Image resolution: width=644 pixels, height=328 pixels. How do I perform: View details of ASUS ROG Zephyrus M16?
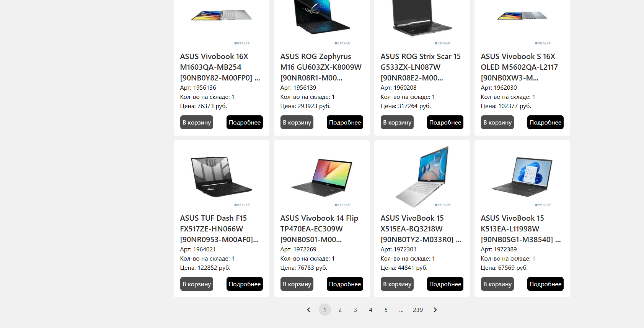click(x=345, y=122)
